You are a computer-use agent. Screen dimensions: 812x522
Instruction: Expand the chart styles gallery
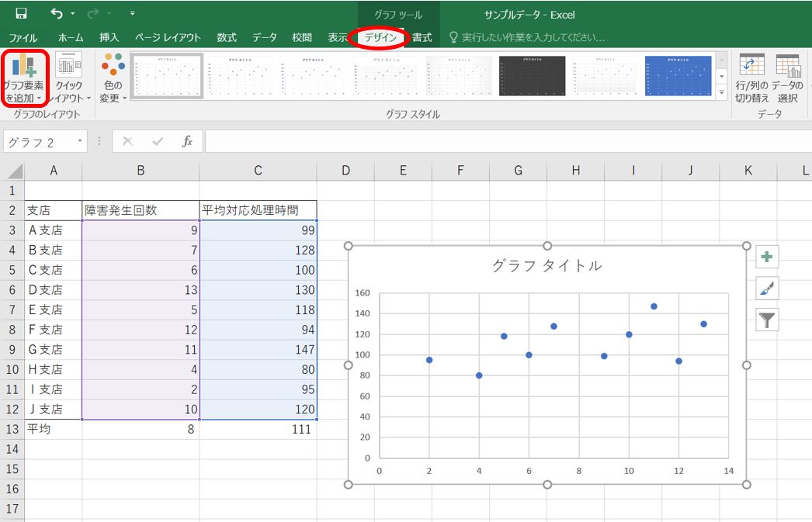click(722, 92)
